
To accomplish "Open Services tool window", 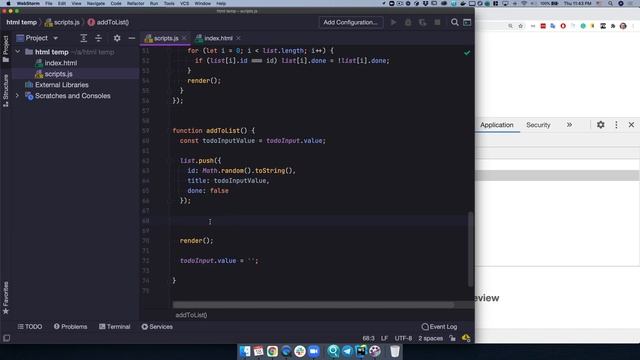I will (x=157, y=327).
